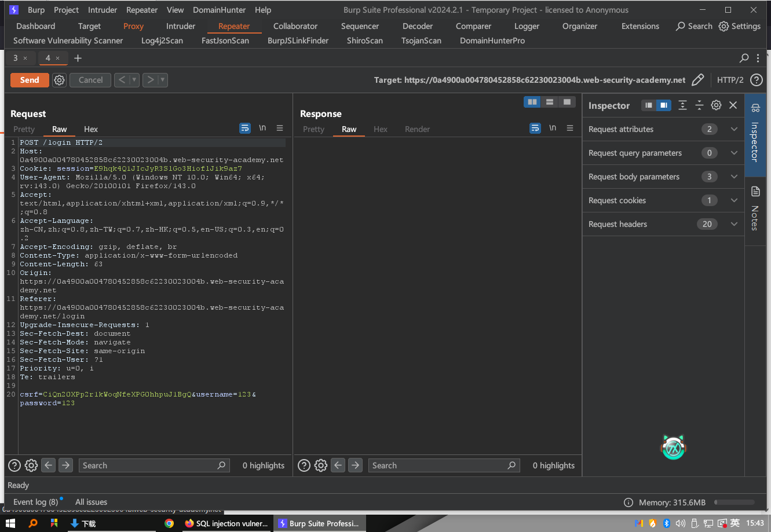Open Request pane hamburger menu
This screenshot has width=771, height=532.
pyautogui.click(x=280, y=129)
